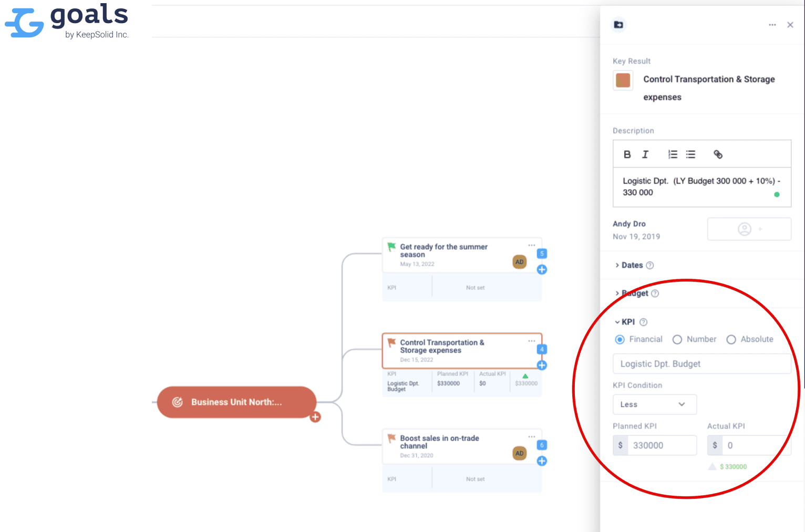Click AD avatar on Boost sales card
Viewport: 805px width, 532px height.
(519, 453)
